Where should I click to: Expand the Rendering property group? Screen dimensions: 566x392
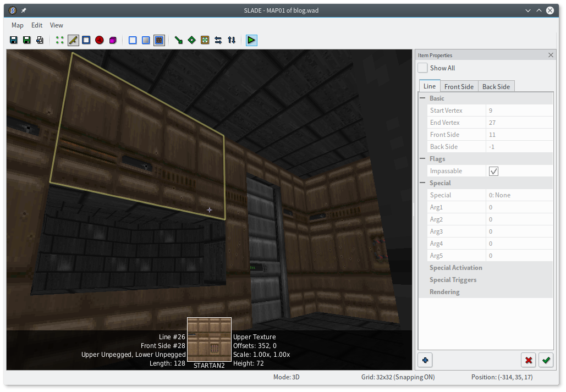pyautogui.click(x=444, y=292)
